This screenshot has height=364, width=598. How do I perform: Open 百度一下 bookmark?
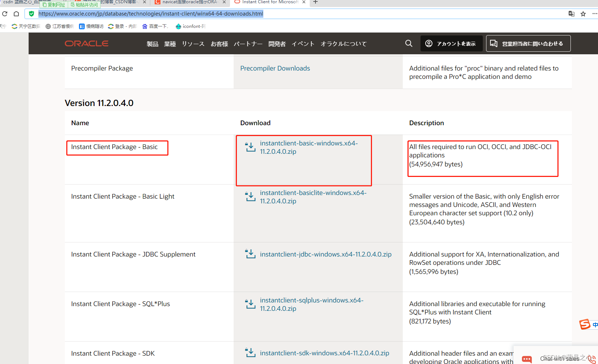pos(155,26)
